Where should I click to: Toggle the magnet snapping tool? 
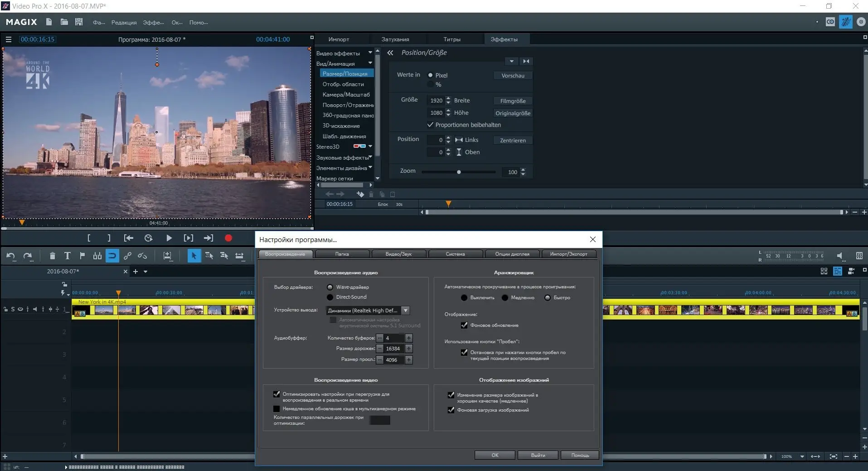(x=112, y=256)
